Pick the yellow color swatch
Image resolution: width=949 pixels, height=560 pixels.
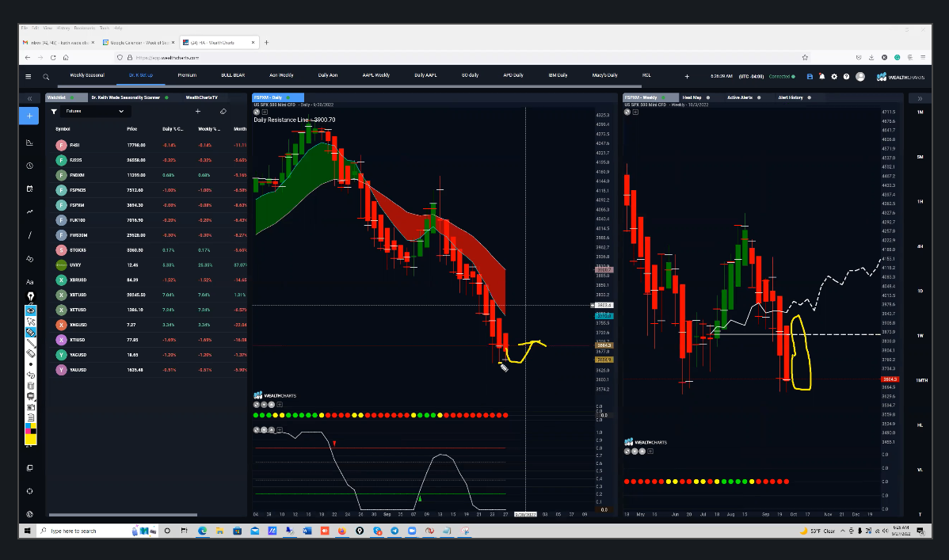(x=31, y=439)
